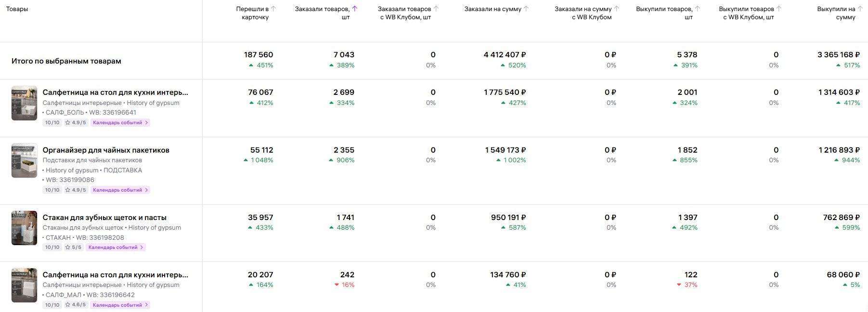Click the Товары column header
868x312 pixels.
click(17, 9)
